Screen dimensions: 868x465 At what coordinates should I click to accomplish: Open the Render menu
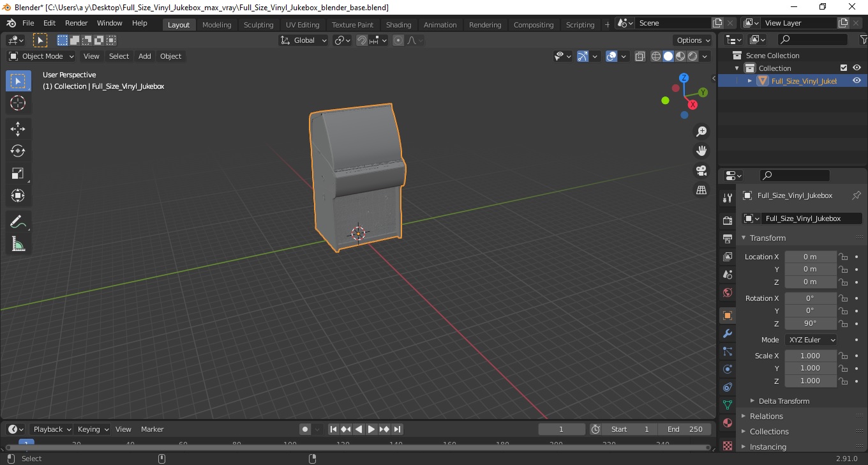pos(77,23)
